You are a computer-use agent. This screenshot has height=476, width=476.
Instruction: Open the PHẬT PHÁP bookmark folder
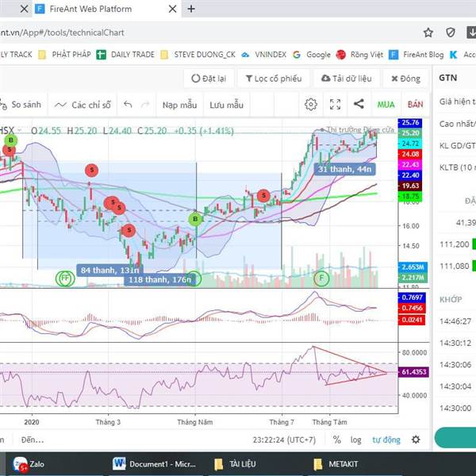click(x=65, y=55)
